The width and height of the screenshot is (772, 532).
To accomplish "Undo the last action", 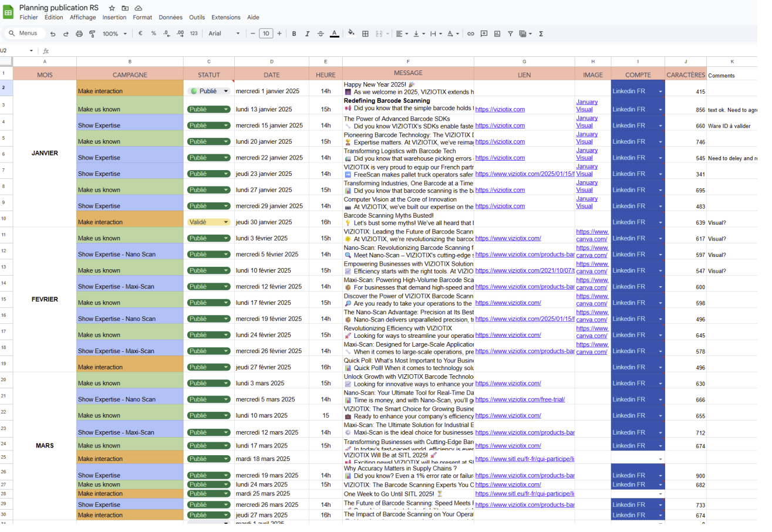I will 52,34.
